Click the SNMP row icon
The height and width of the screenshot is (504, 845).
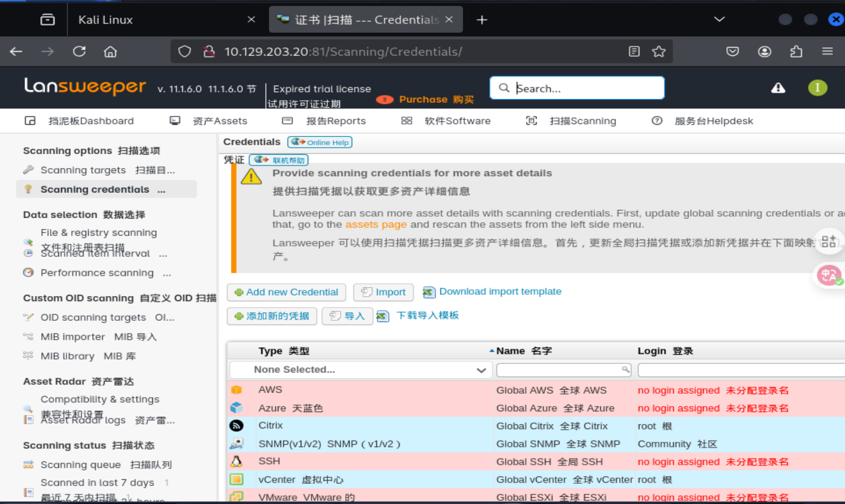coord(237,444)
